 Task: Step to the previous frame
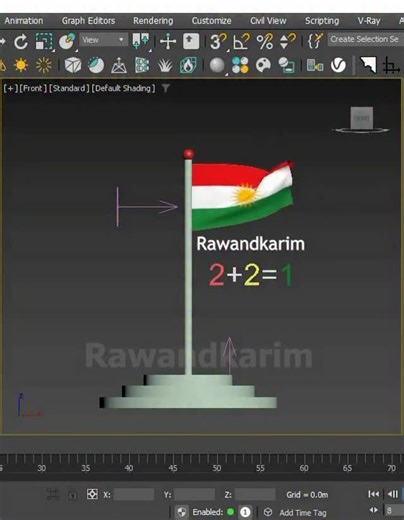pyautogui.click(x=393, y=494)
